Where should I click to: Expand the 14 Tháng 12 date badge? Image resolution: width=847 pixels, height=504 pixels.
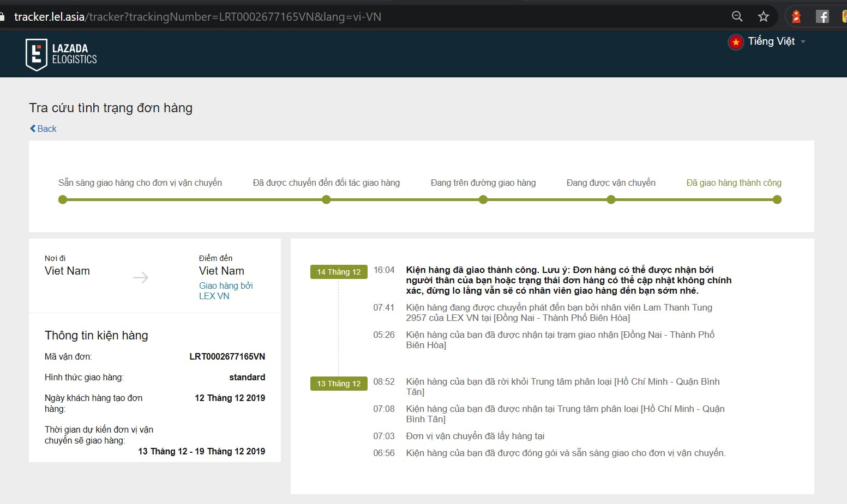[339, 271]
